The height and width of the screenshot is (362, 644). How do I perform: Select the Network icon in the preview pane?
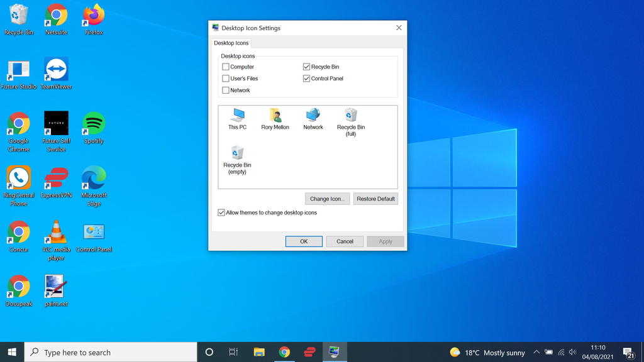coord(313,117)
